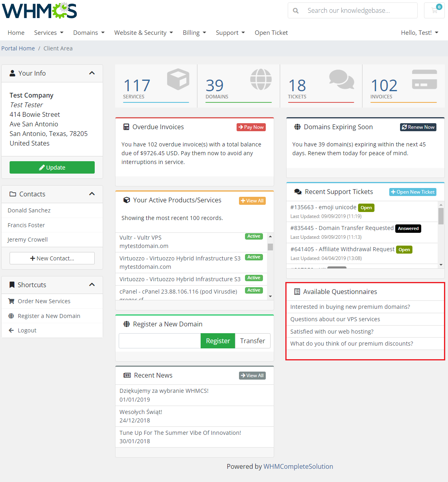448x482 pixels.
Task: Click the Overdue Invoices calculator icon
Action: tap(126, 127)
